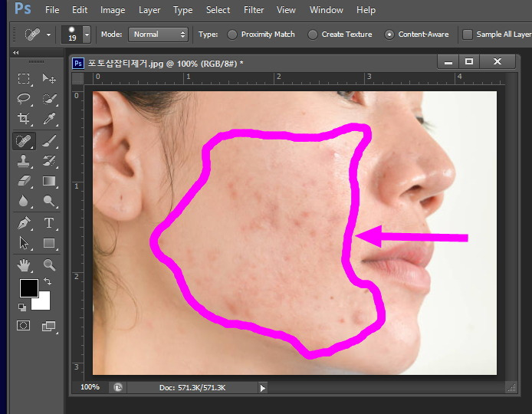The image size is (532, 414).
Task: Toggle Quick Mask mode
Action: 24,326
